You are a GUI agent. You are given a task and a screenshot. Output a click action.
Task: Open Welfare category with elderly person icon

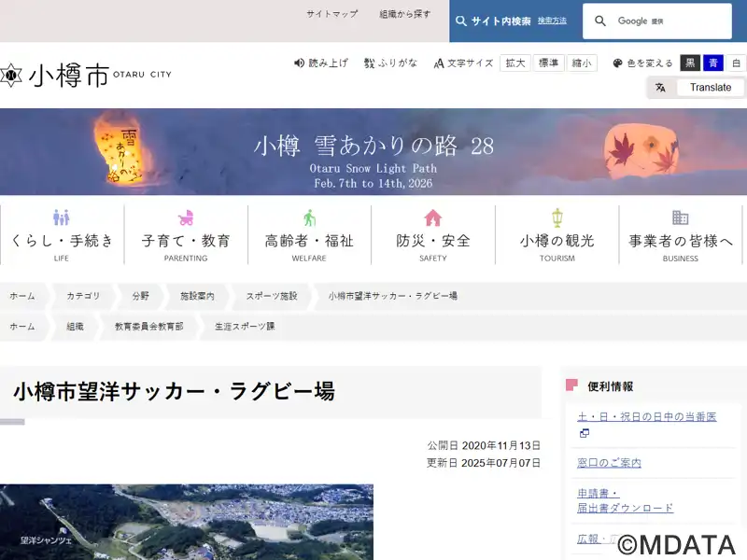(x=309, y=217)
